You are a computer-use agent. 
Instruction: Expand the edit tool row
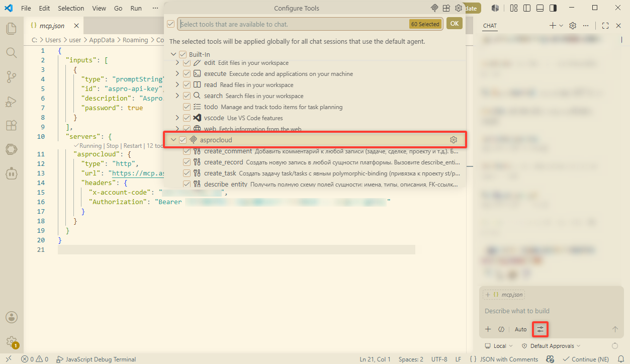(177, 63)
